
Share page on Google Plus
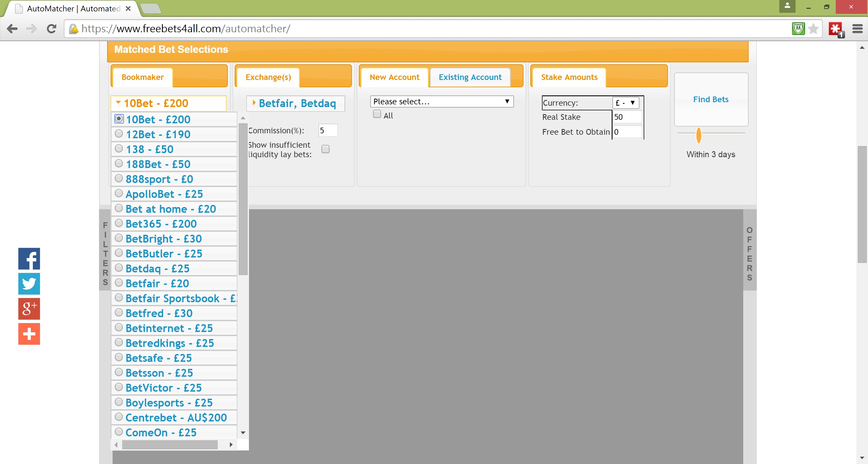click(x=29, y=309)
